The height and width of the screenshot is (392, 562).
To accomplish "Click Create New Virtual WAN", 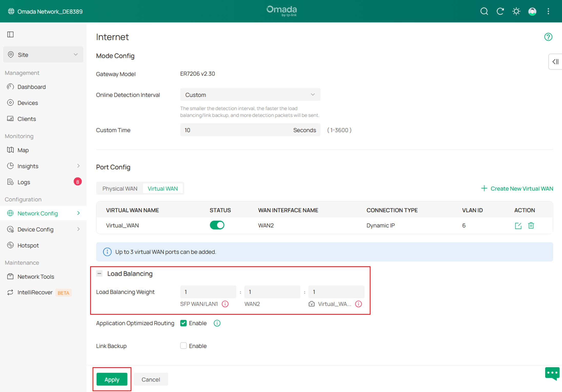I will (517, 188).
